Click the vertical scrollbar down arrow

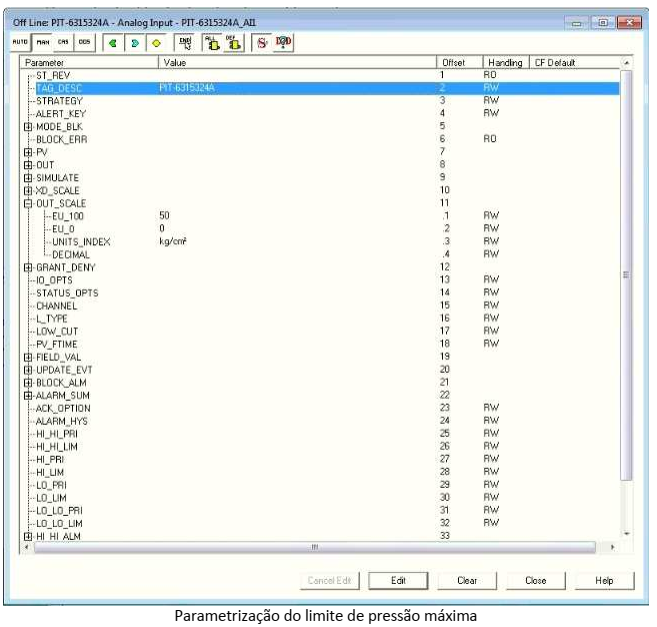tap(626, 534)
